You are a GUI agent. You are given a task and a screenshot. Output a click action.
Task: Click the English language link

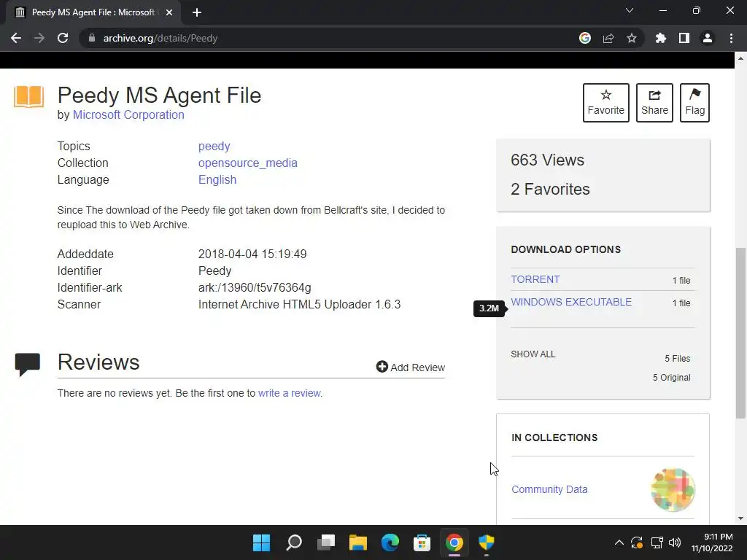(x=217, y=179)
